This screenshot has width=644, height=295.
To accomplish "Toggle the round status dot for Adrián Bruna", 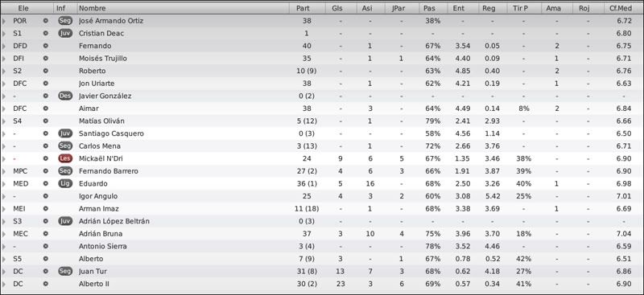I will [x=46, y=233].
